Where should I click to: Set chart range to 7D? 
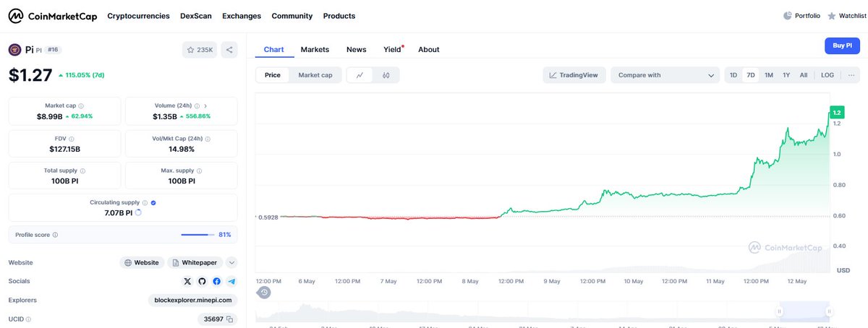coord(751,75)
